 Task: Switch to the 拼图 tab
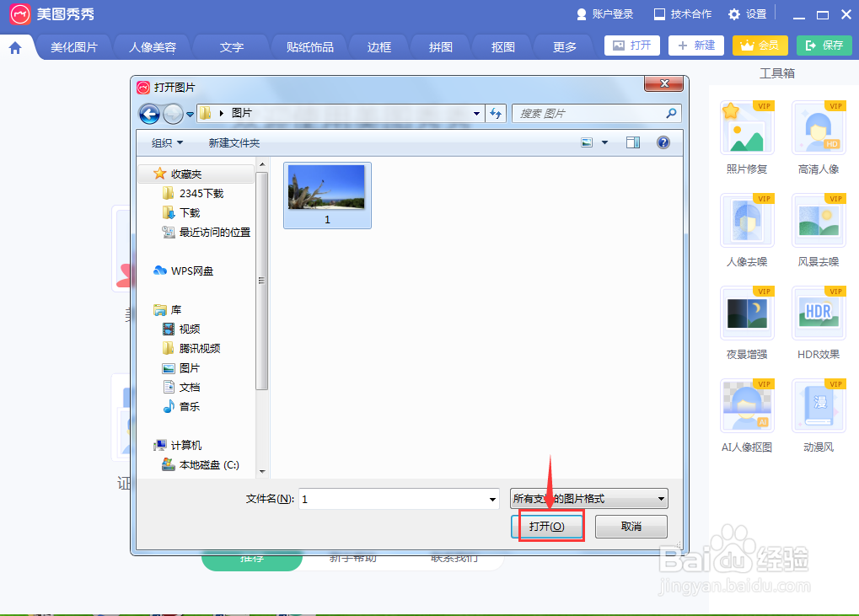click(439, 46)
